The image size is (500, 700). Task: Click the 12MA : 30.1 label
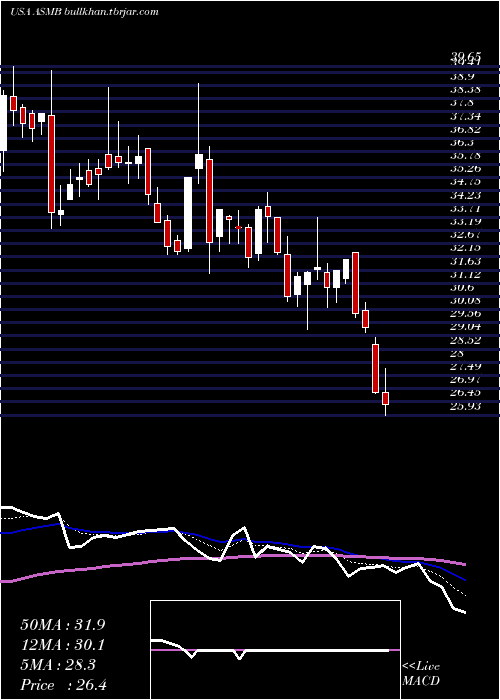coord(62,645)
